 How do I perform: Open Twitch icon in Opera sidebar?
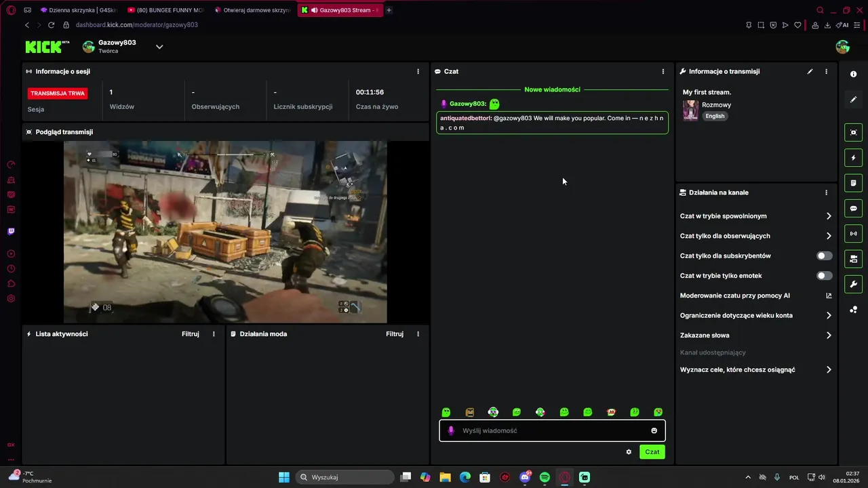[x=11, y=232]
